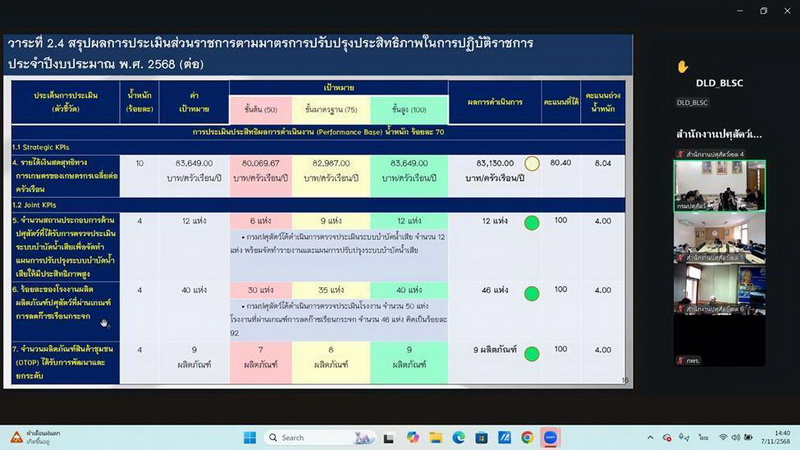Viewport: 800px width, 450px height.
Task: Launch File Explorer from the taskbar
Action: click(436, 437)
